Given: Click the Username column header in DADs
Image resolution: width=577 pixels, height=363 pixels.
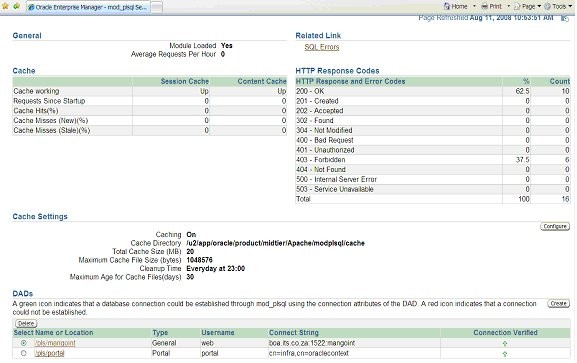Looking at the screenshot, I should (218, 332).
